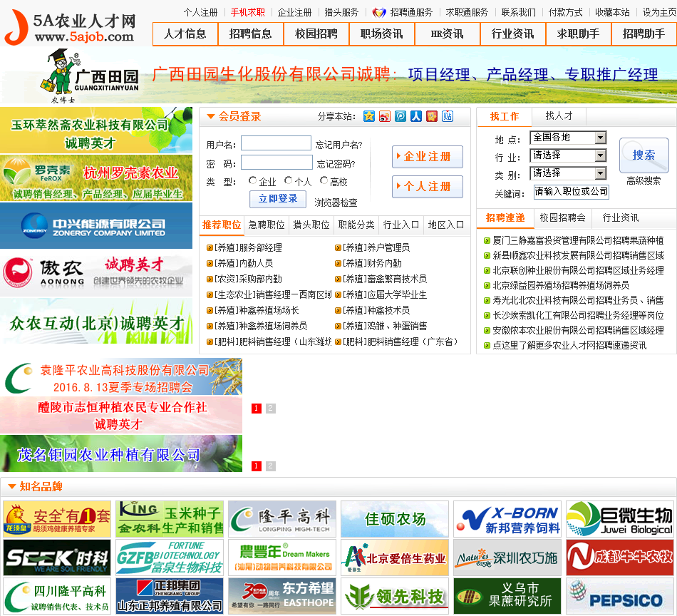This screenshot has height=616, width=677.
Task: Open the 龙须鸡 安全有1套 brand logo
Action: 57,519
